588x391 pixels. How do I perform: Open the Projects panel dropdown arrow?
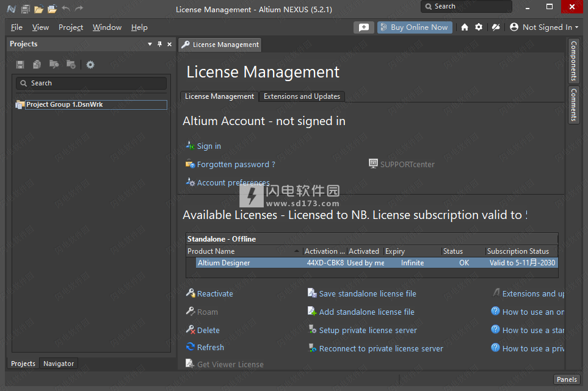150,44
